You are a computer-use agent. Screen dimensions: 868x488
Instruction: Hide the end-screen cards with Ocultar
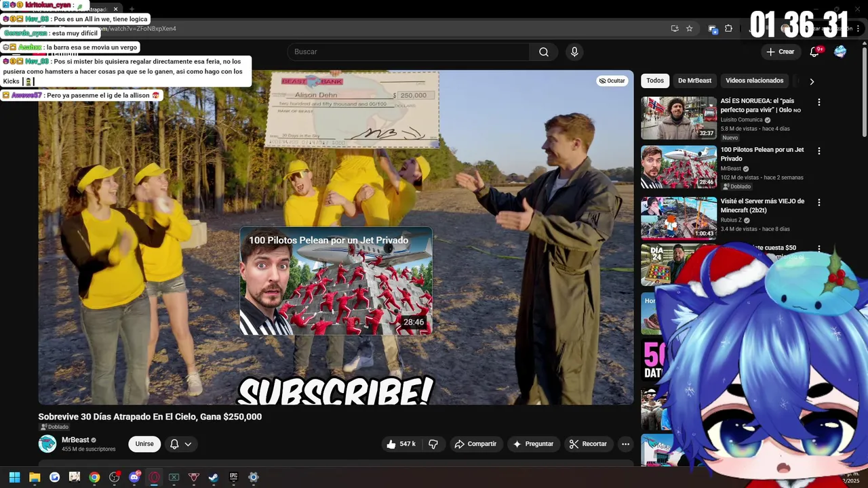tap(612, 81)
